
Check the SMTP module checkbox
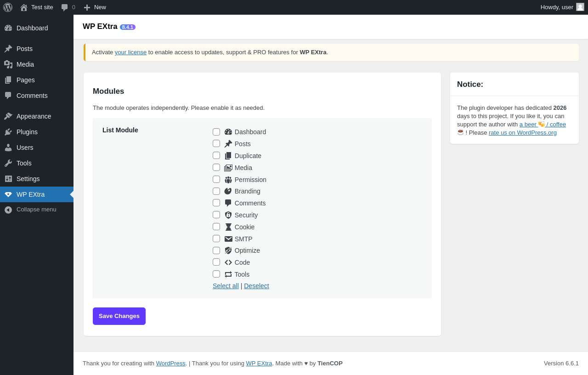216,239
